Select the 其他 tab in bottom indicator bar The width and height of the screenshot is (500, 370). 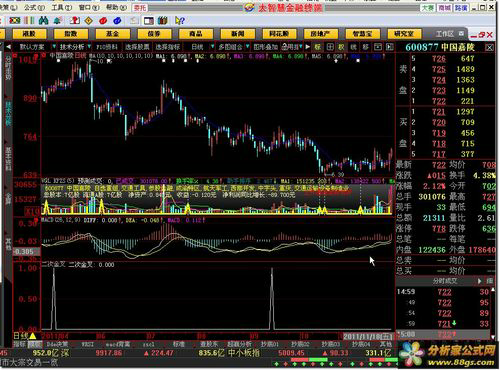tap(386, 344)
